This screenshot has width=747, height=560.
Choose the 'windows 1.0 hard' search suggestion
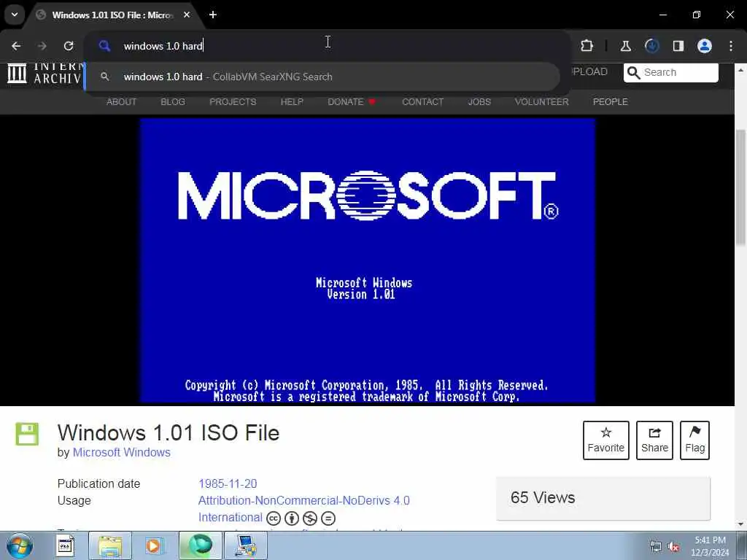pyautogui.click(x=323, y=77)
